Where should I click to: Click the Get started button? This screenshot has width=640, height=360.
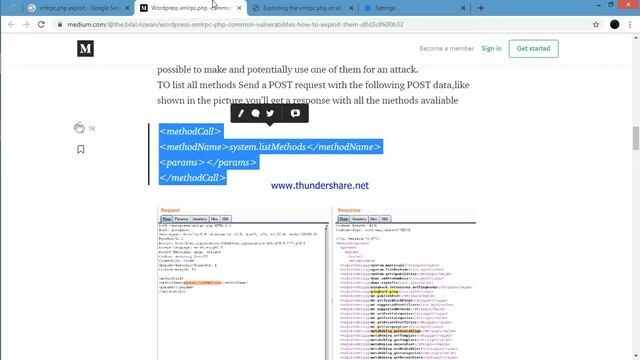pyautogui.click(x=533, y=49)
